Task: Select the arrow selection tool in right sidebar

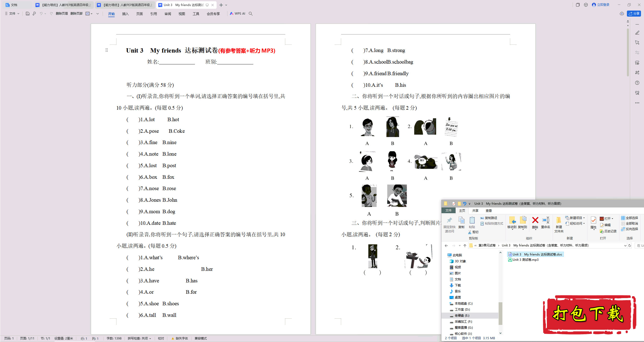Action: pyautogui.click(x=637, y=42)
